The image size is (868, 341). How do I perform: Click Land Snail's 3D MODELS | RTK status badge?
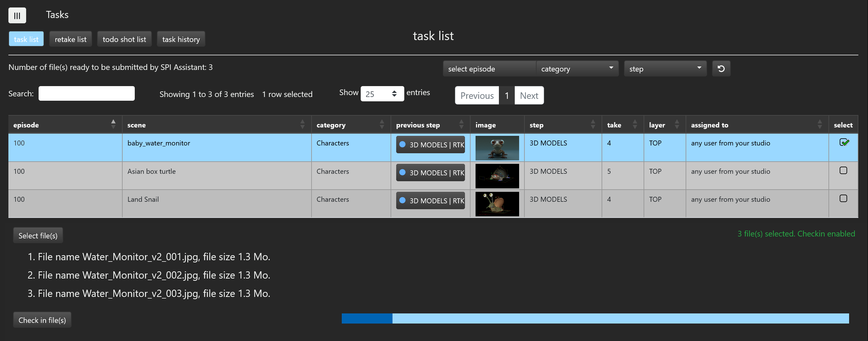click(430, 200)
